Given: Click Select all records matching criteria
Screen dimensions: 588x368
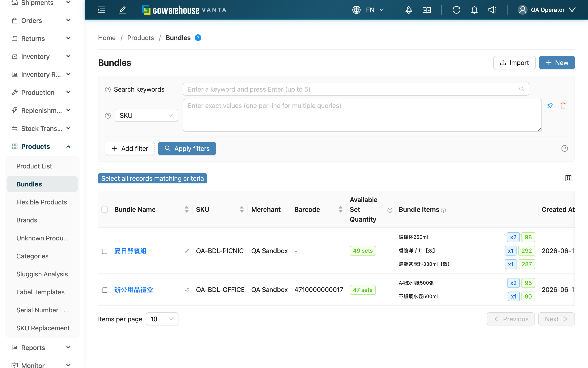Looking at the screenshot, I should coord(152,178).
